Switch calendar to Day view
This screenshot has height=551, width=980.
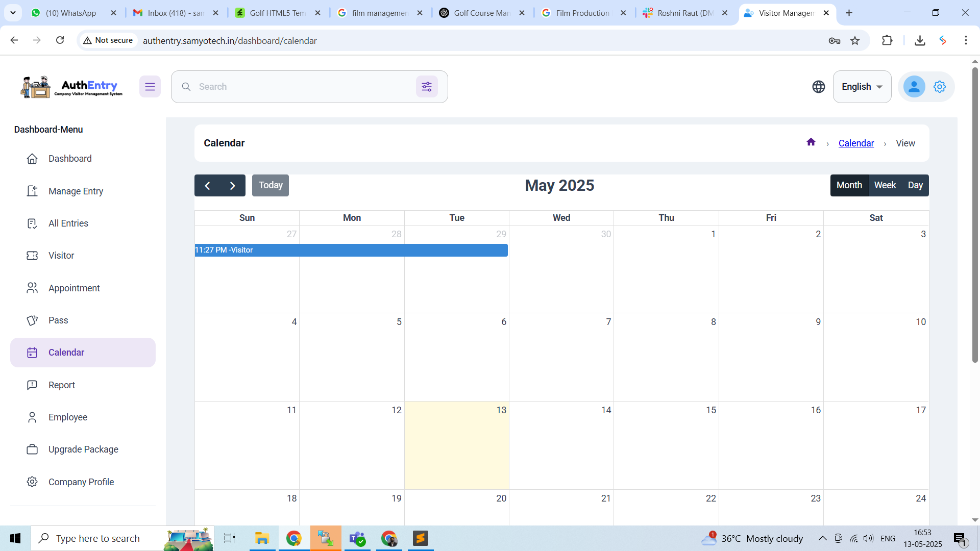(x=915, y=185)
